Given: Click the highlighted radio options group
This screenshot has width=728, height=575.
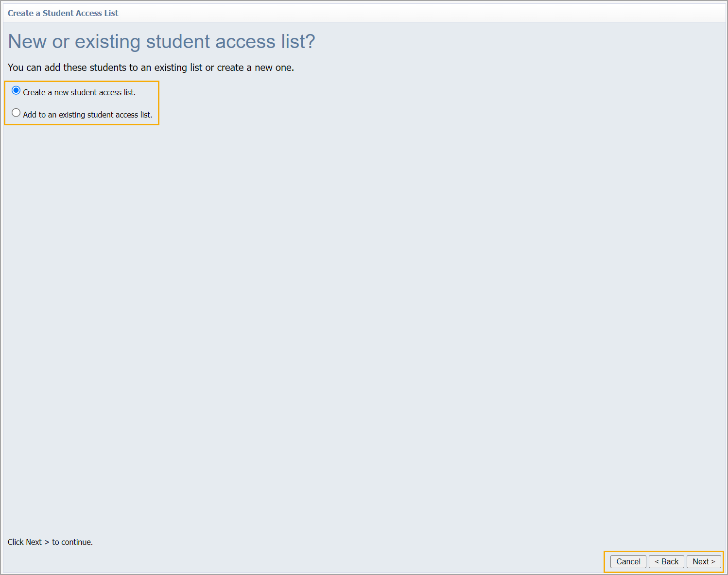Looking at the screenshot, I should (82, 102).
